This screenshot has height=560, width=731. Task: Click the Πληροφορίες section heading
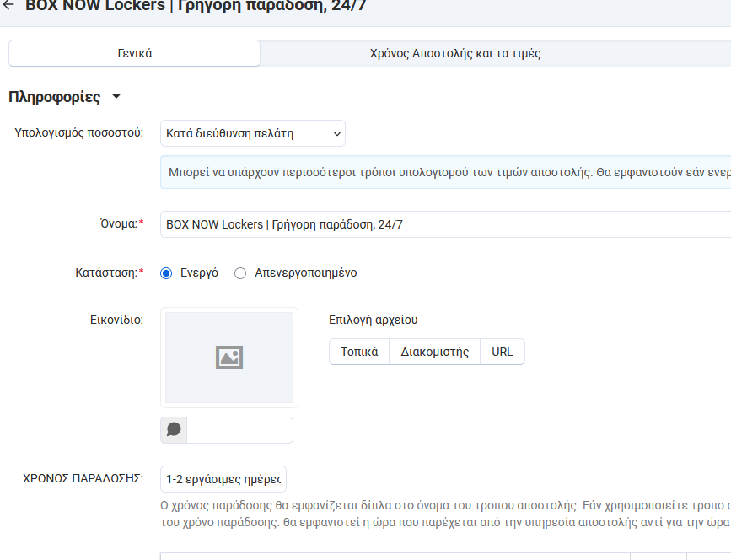click(55, 97)
